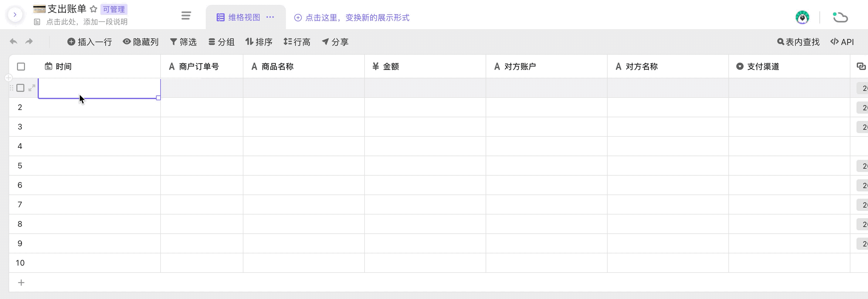
Task: Open the 筛选 filter menu
Action: (183, 42)
